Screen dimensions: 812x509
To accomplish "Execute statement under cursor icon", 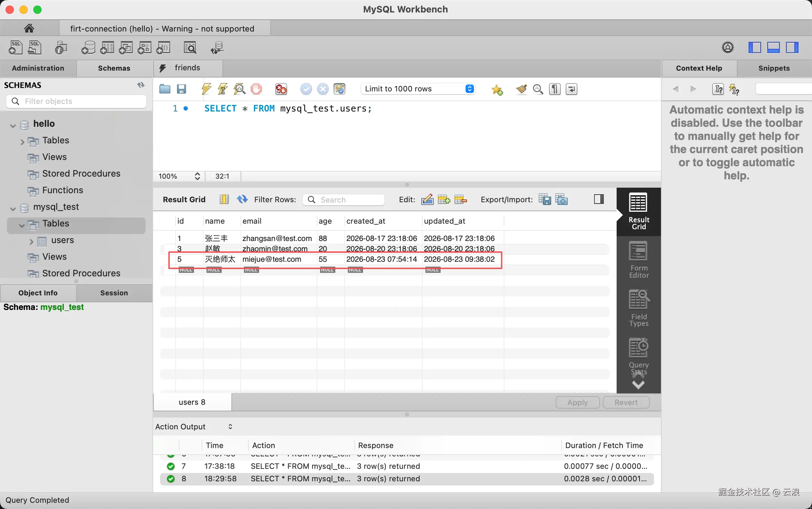I will 223,89.
